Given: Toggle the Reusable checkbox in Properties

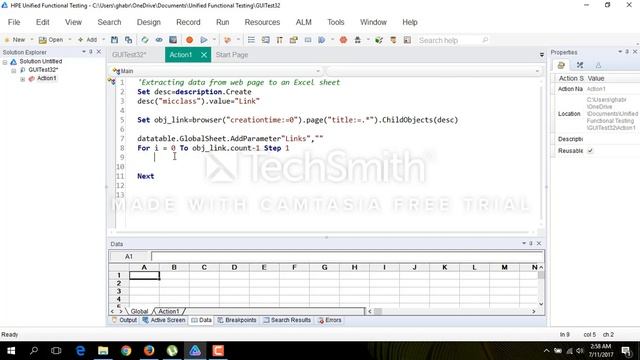Looking at the screenshot, I should pyautogui.click(x=590, y=151).
